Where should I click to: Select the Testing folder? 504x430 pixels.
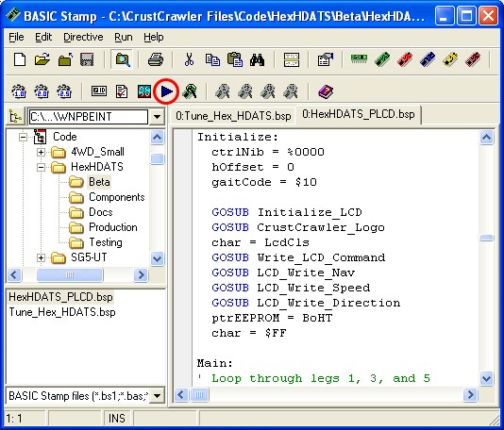(x=106, y=242)
